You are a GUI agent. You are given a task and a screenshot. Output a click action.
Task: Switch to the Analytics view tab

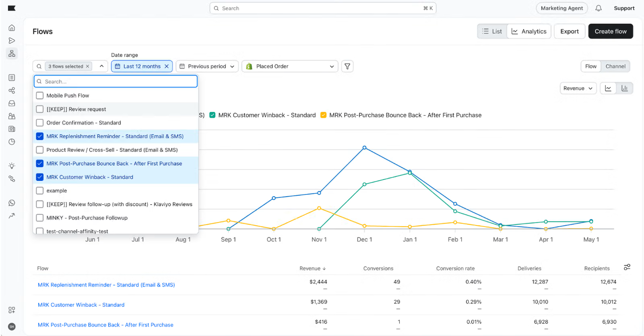[529, 31]
